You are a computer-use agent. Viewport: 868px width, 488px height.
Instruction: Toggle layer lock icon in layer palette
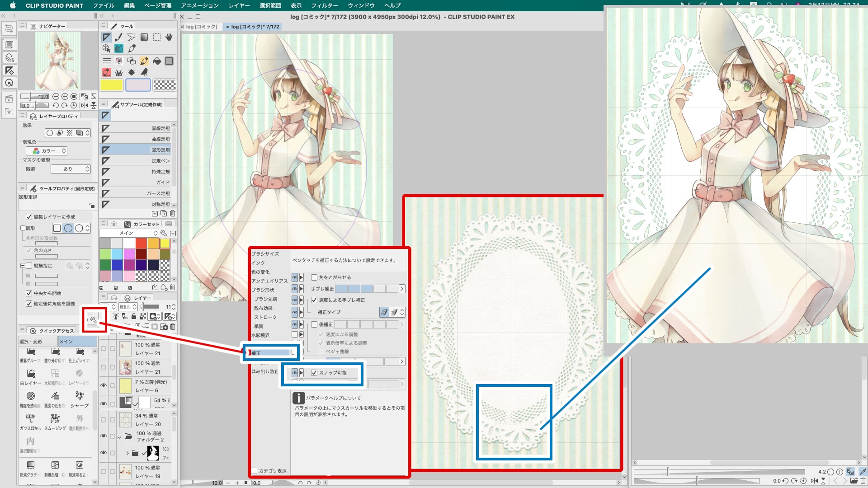(x=134, y=316)
